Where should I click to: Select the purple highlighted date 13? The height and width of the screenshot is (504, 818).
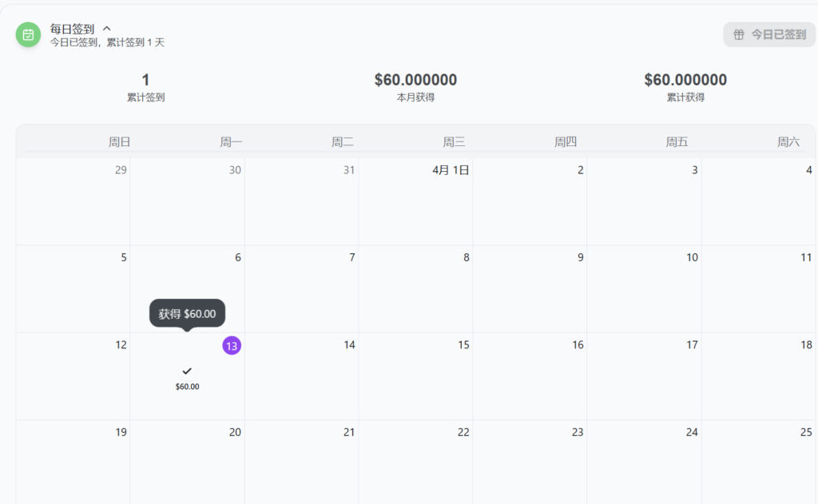[x=232, y=345]
